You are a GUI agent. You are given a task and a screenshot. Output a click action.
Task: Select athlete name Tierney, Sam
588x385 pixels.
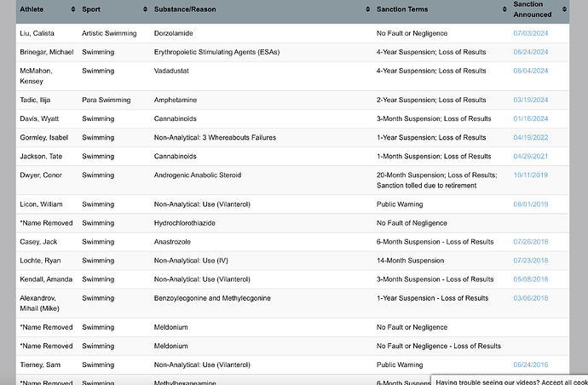click(40, 365)
